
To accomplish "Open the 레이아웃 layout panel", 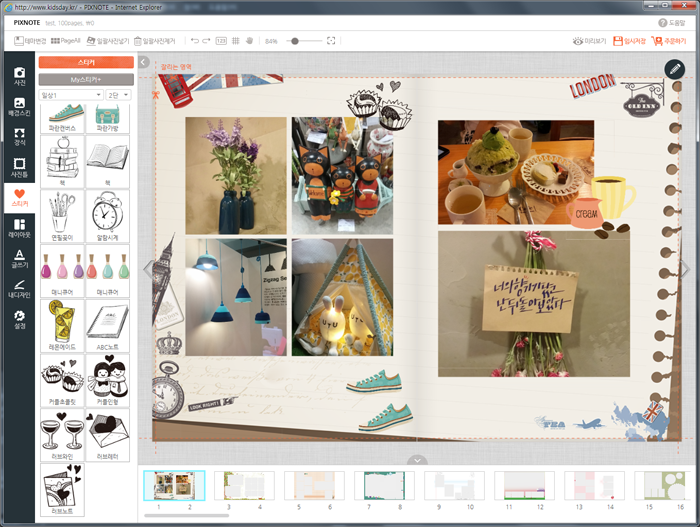I will [19, 228].
